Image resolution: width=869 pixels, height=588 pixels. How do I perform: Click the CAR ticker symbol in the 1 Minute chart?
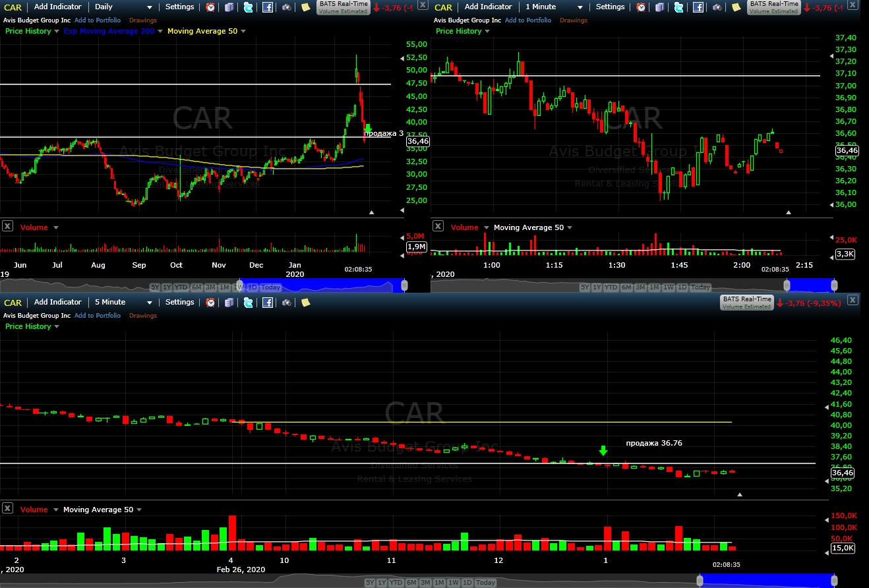click(x=443, y=7)
